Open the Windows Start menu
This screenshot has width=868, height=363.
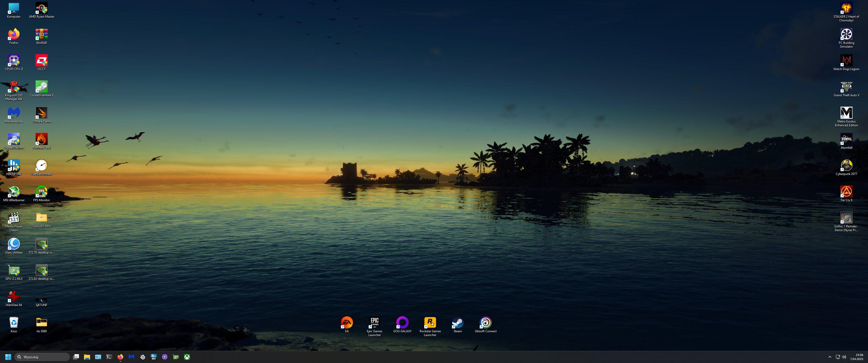pyautogui.click(x=8, y=357)
